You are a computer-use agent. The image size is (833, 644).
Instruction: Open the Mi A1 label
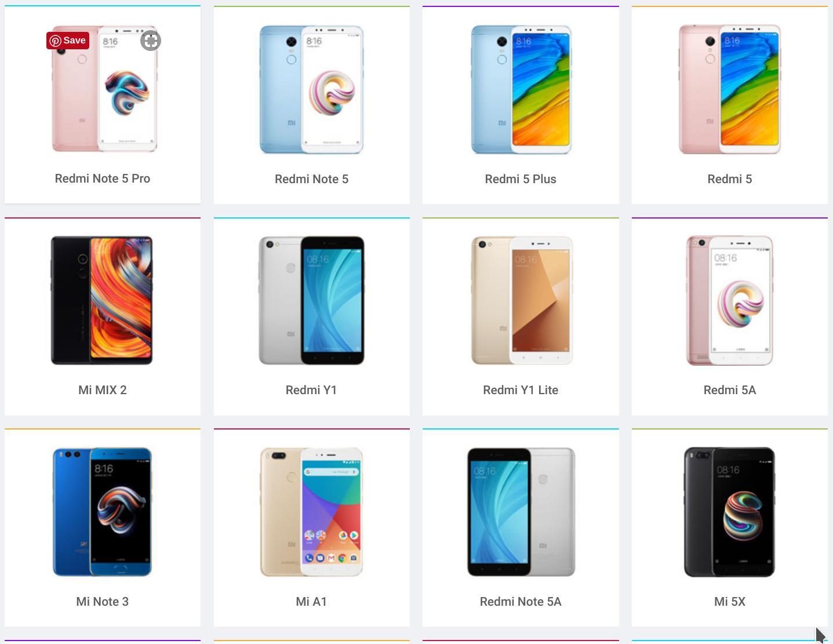click(x=311, y=602)
